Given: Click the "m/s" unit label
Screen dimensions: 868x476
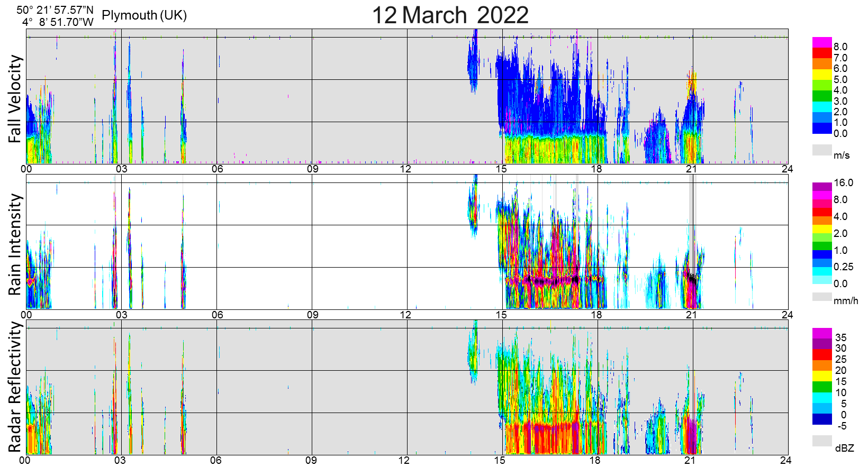Looking at the screenshot, I should (x=842, y=155).
